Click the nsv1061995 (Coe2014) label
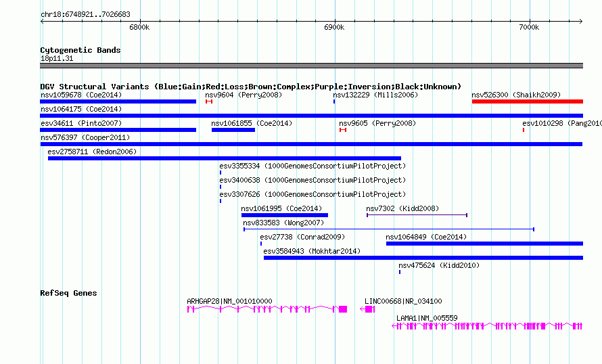Screen dimensions: 602x364 coord(281,208)
